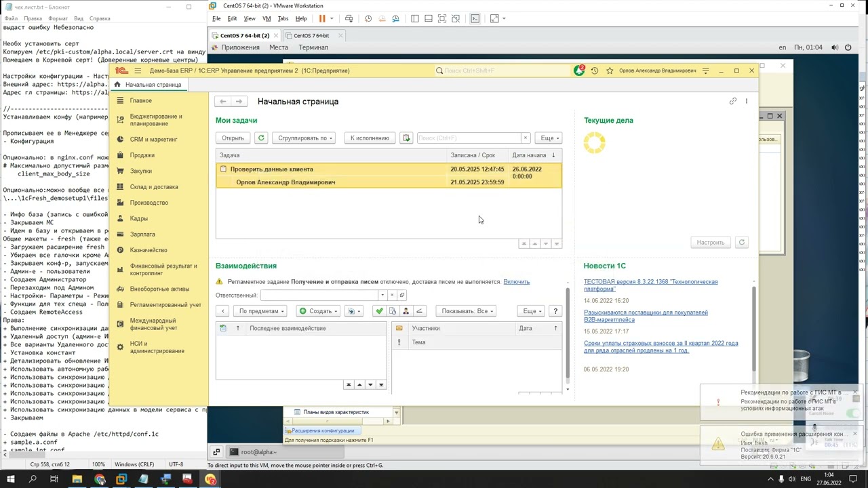Expand the Создать dropdown in Взаимодействия
This screenshot has height=488, width=868.
[319, 311]
